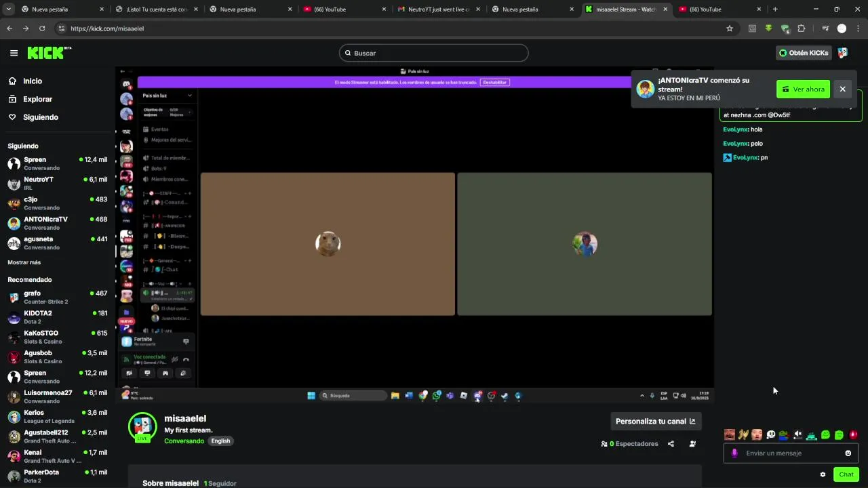Click the browser back arrow
The height and width of the screenshot is (488, 868).
coord(9,28)
